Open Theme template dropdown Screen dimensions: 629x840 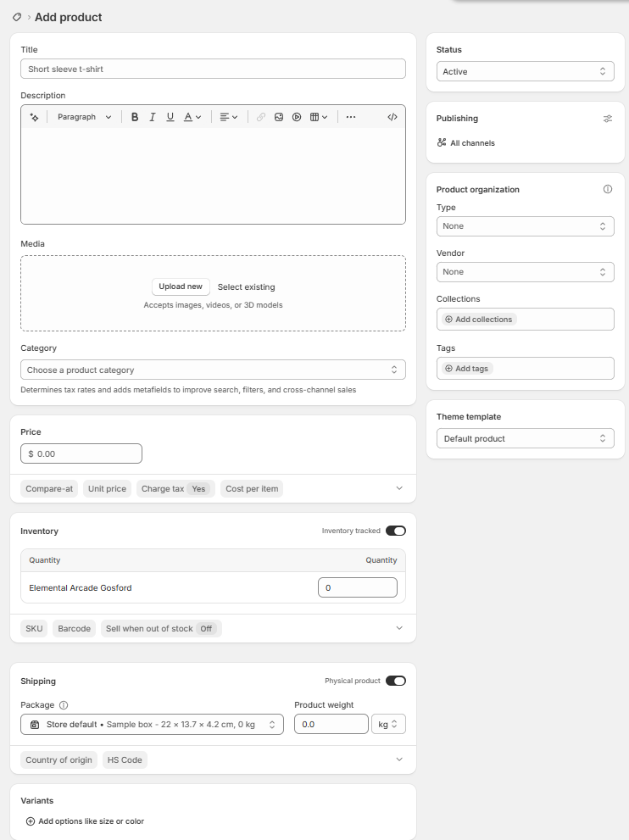[525, 438]
